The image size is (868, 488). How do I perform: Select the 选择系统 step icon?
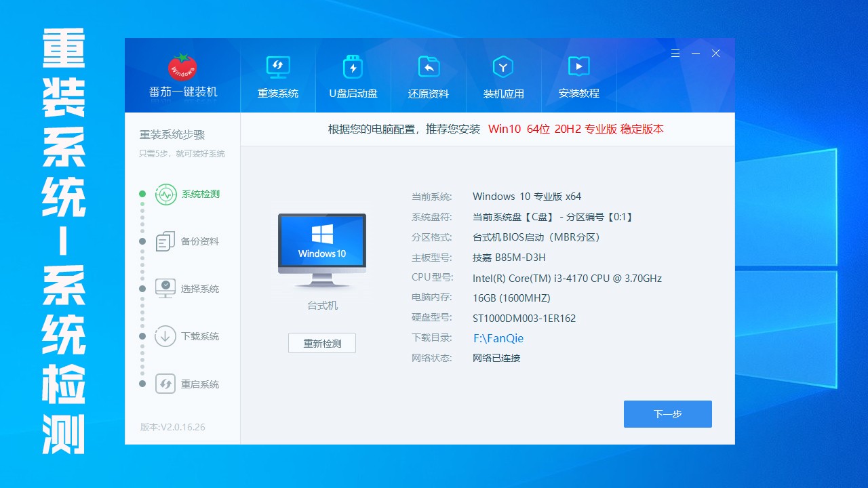tap(165, 289)
